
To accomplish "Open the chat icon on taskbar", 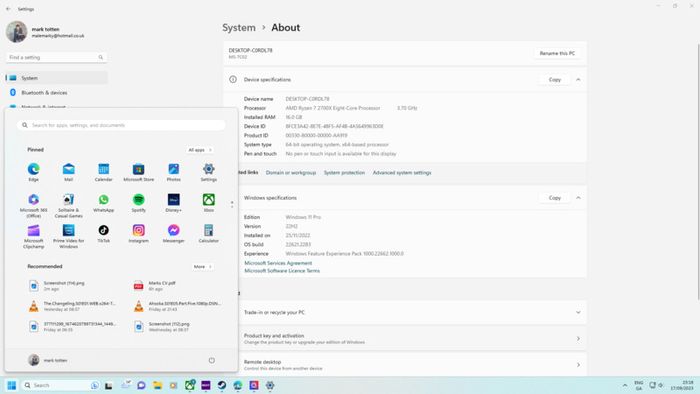I will [142, 385].
